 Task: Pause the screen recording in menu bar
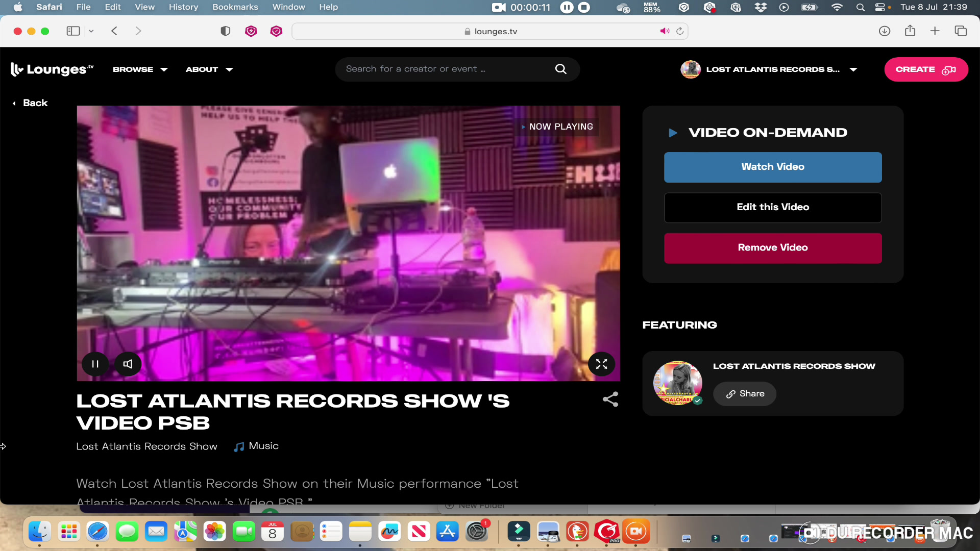coord(567,7)
